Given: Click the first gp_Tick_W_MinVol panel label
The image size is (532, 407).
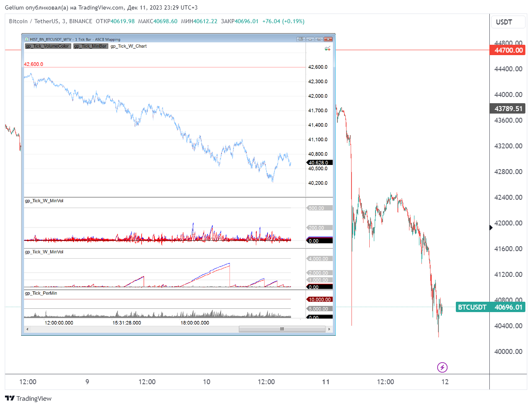Looking at the screenshot, I should coord(44,201).
